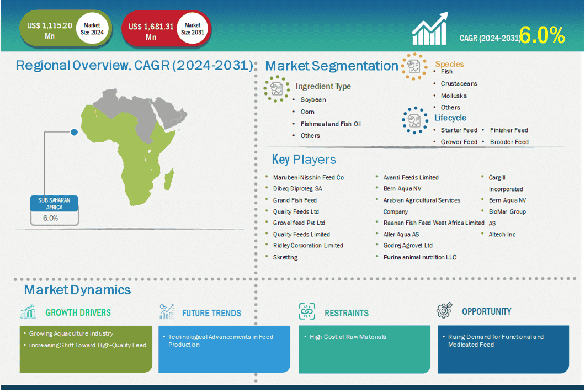
Task: Click Quality Feeds Ltd
Action: [x=296, y=211]
